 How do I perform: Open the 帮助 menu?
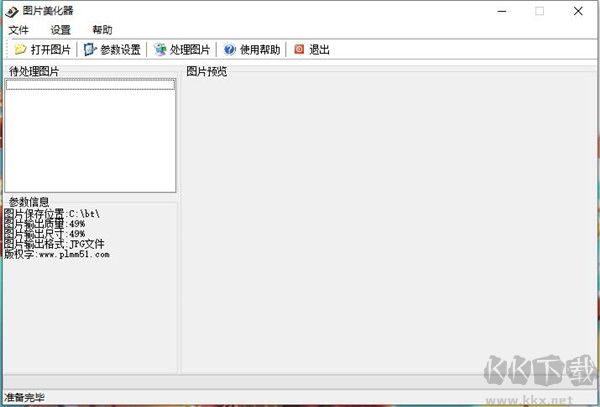(102, 30)
